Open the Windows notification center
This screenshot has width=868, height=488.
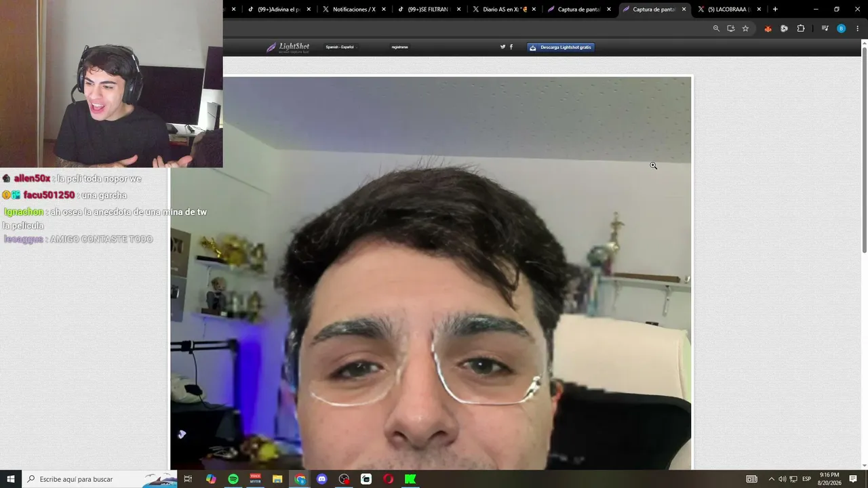[x=853, y=479]
